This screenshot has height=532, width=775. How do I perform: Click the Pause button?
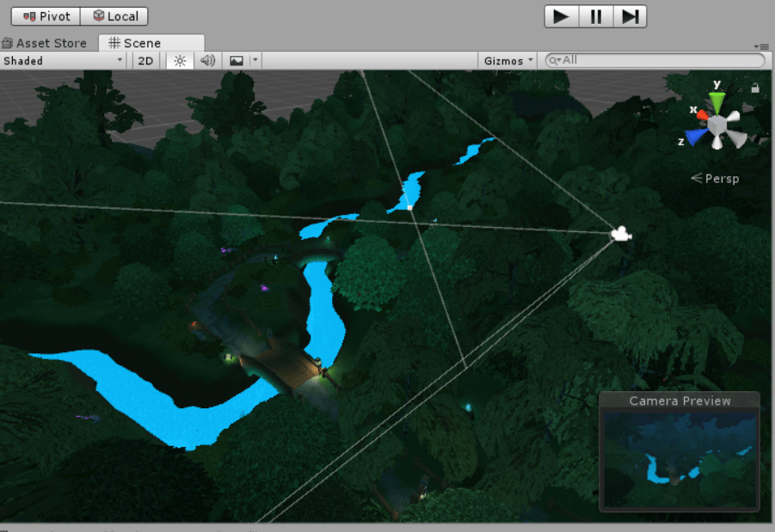click(x=596, y=17)
